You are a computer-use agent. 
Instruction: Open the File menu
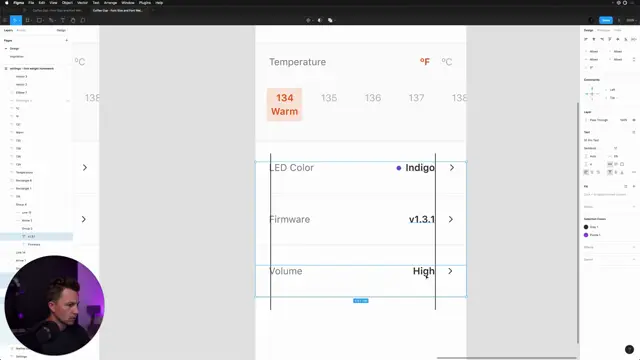click(x=31, y=3)
